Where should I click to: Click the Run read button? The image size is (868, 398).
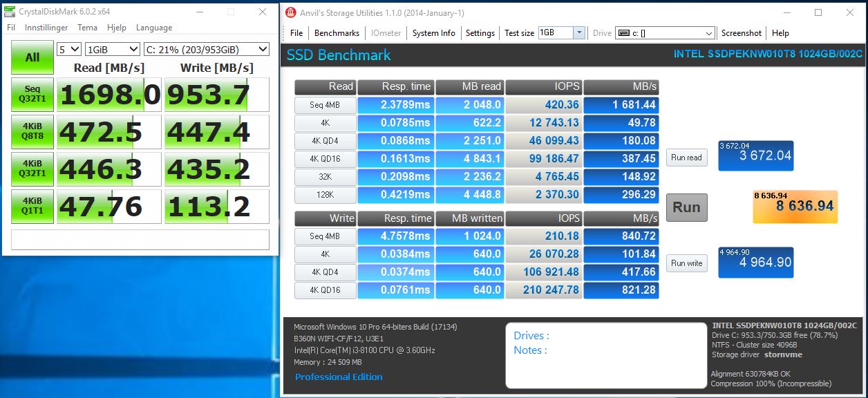pos(686,158)
